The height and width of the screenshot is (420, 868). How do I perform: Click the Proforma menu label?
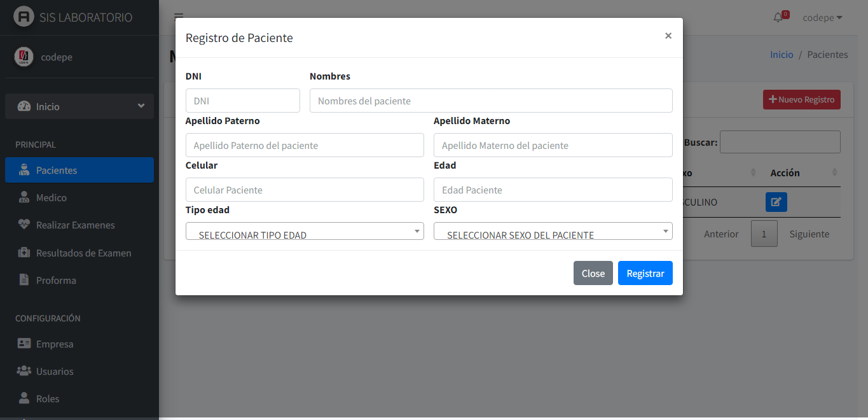(x=56, y=280)
